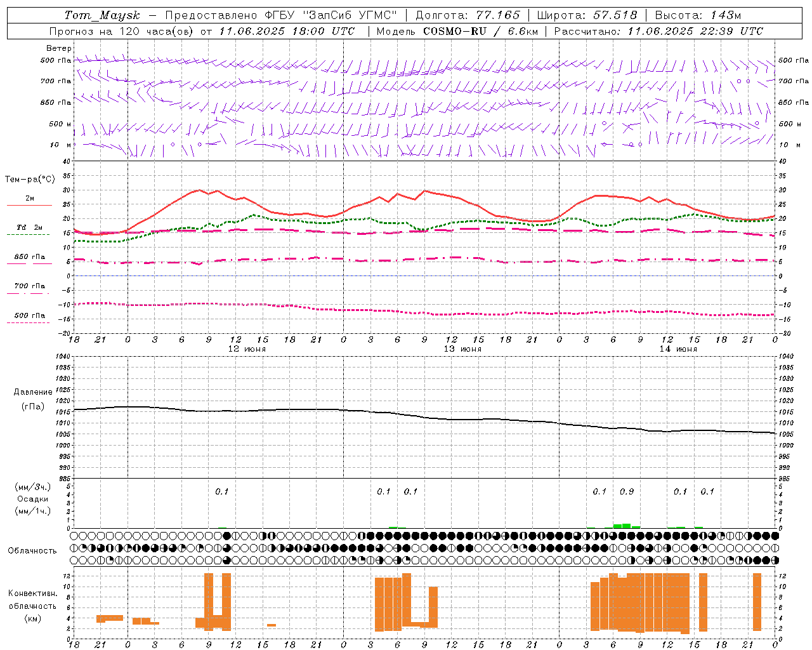Click the 'Тем-ра(°C)' temperature panel label
This screenshot has width=812, height=650.
[x=30, y=180]
